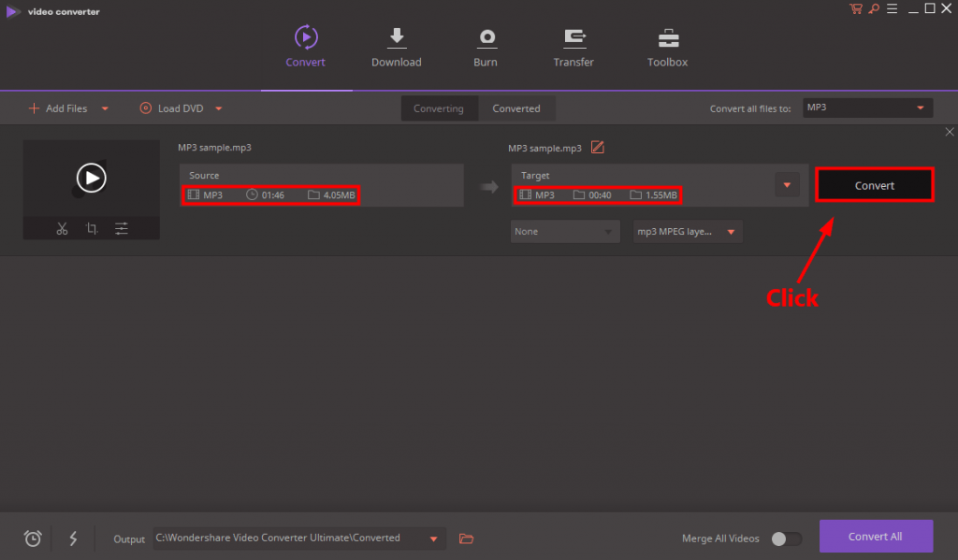Open the hamburger menu icon
958x560 pixels.
tap(892, 8)
